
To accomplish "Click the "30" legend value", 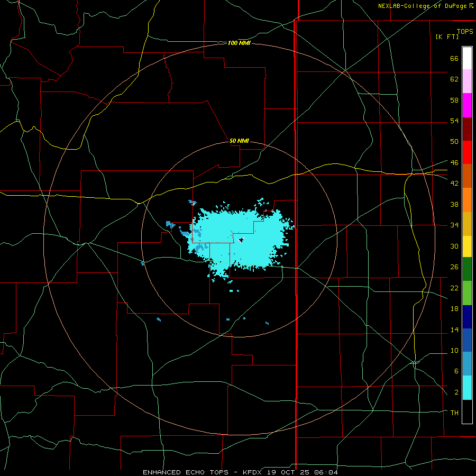I will 454,246.
